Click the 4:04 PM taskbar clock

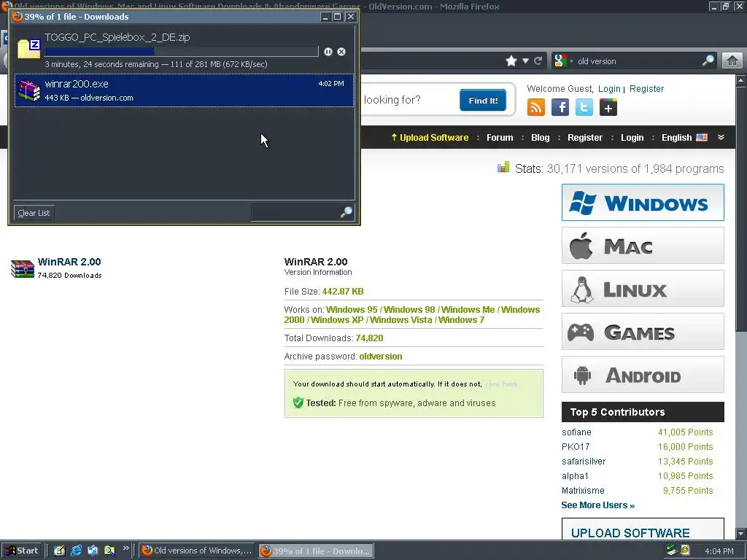tap(719, 551)
